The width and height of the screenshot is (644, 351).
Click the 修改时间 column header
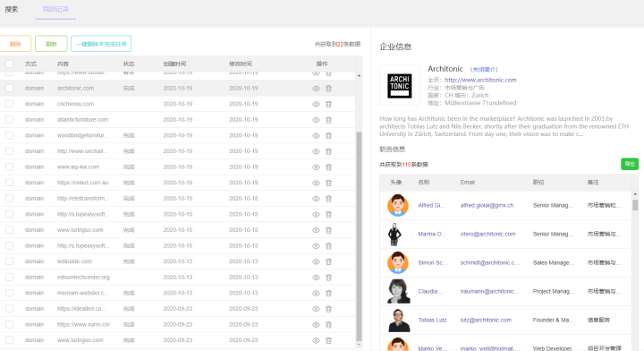tap(241, 64)
